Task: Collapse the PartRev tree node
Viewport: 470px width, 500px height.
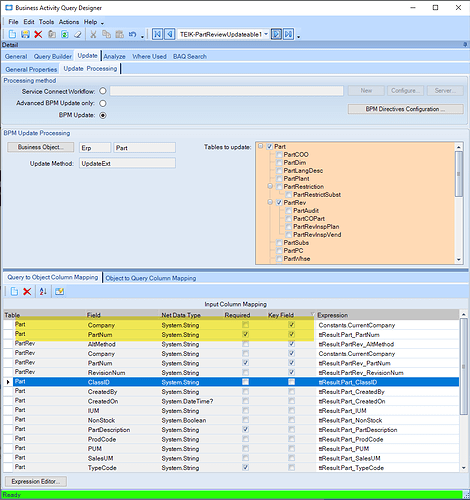Action: [270, 202]
